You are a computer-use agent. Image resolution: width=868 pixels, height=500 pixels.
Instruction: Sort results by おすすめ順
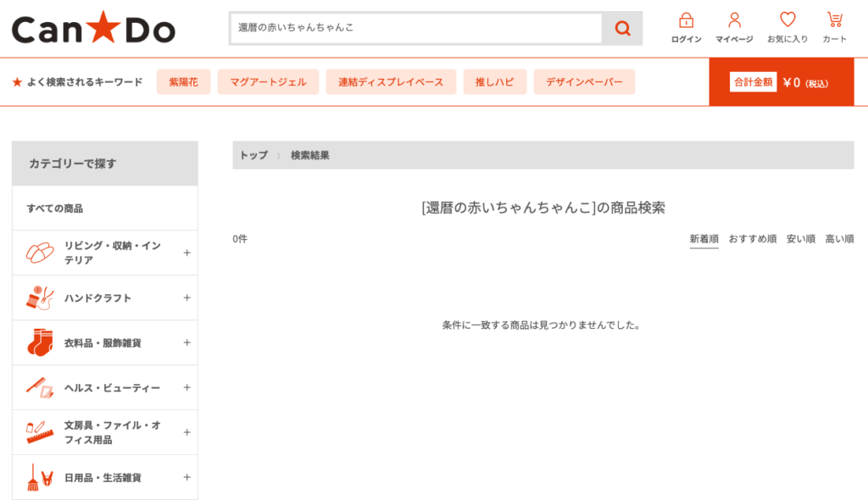click(x=753, y=239)
